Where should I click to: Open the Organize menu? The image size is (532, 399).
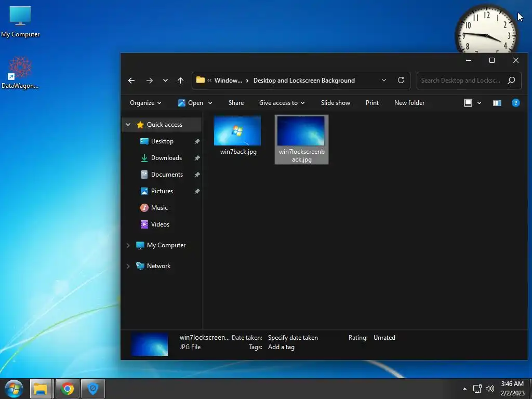pyautogui.click(x=145, y=103)
